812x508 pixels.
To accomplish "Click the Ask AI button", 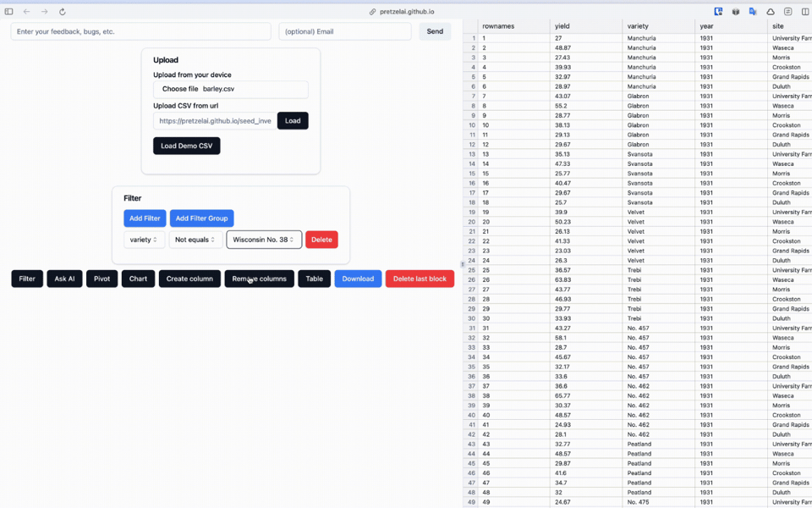I will click(64, 279).
